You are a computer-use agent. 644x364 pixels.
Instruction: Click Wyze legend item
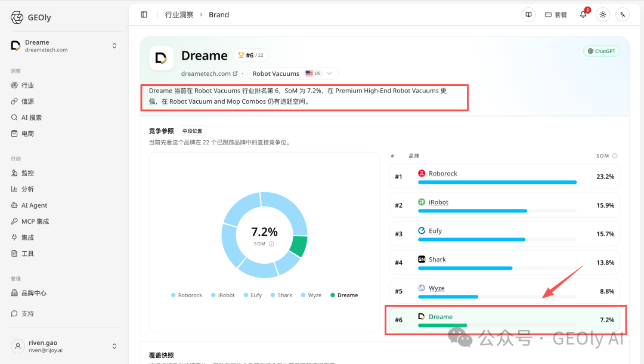tap(311, 295)
